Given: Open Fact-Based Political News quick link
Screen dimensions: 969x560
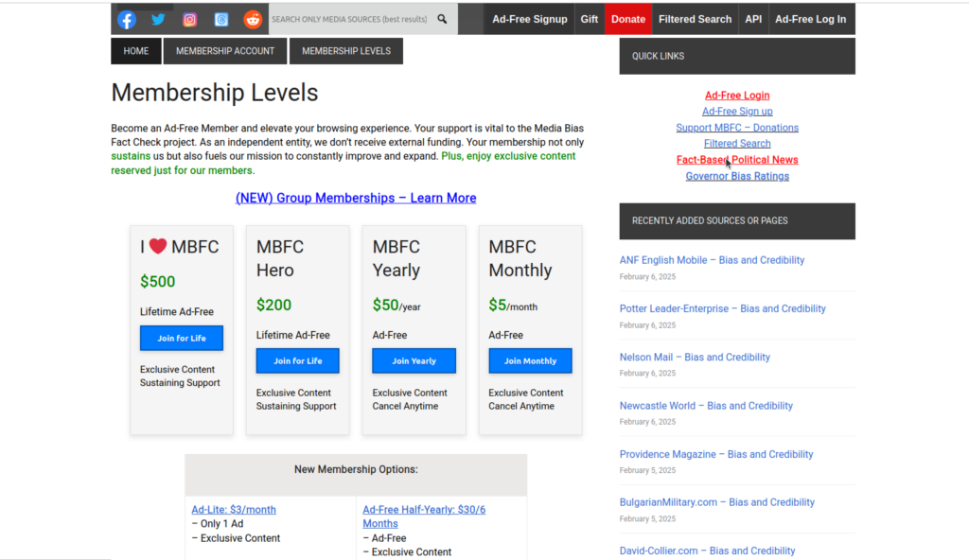Looking at the screenshot, I should click(737, 160).
